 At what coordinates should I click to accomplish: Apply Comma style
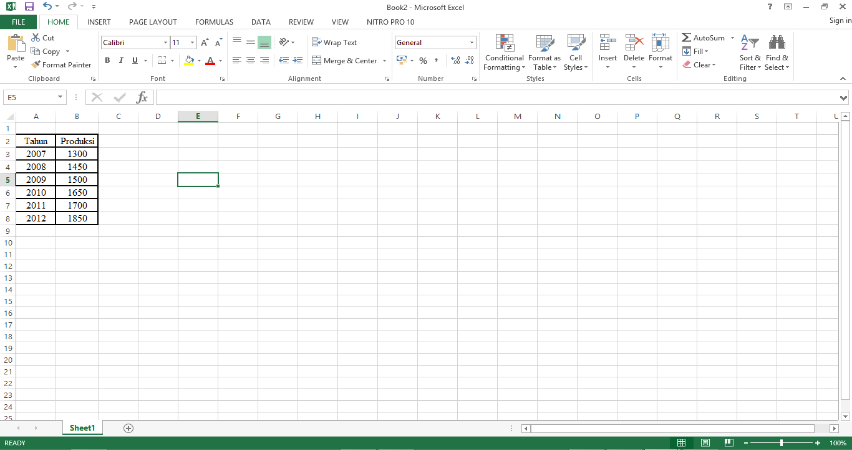click(x=436, y=60)
